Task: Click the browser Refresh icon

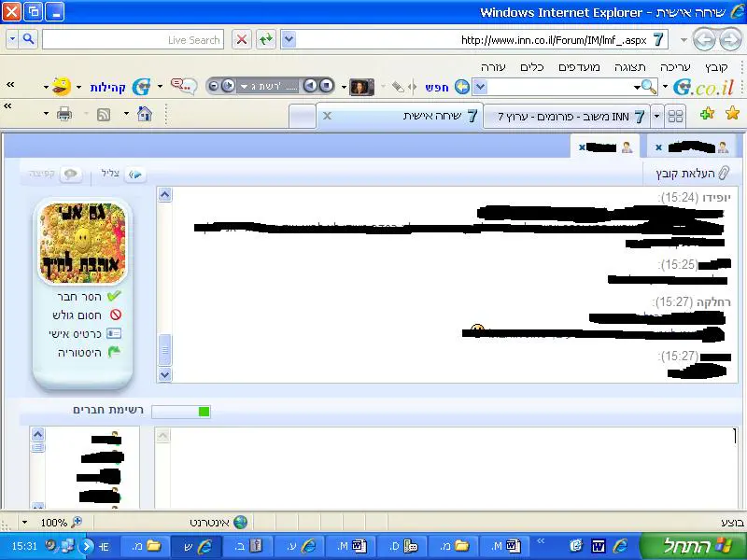Action: click(266, 39)
